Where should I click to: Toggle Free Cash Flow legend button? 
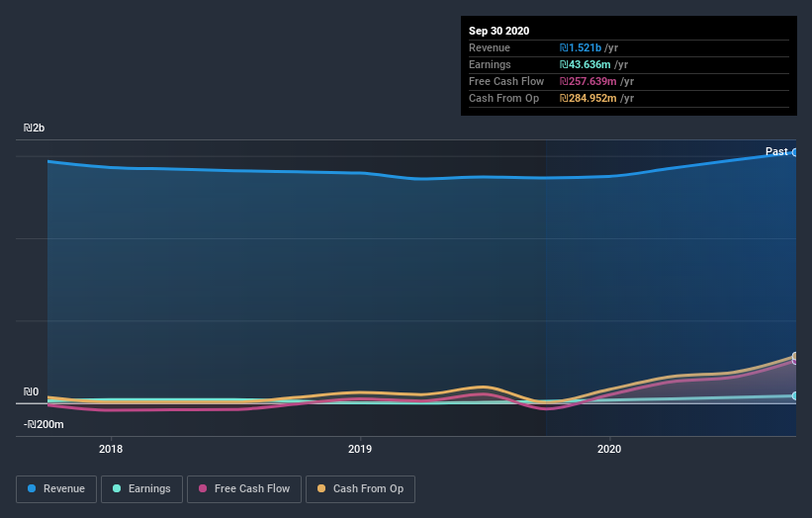point(244,489)
